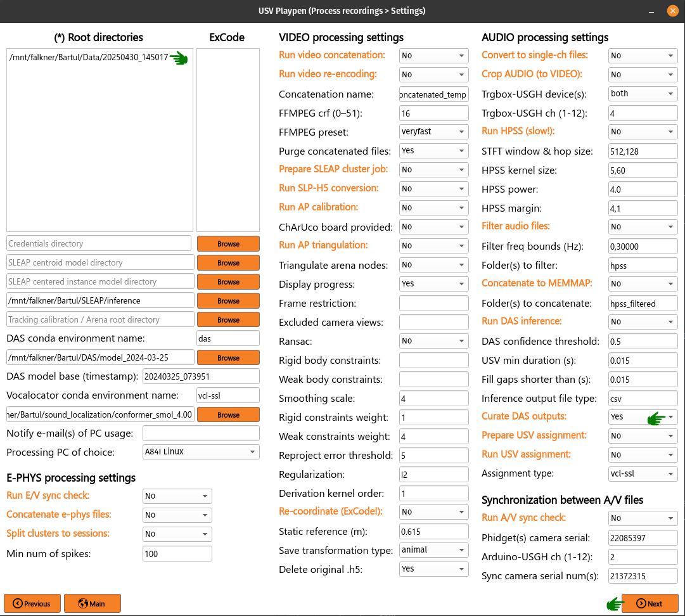Change Curate DAS outputs dropdown
The height and width of the screenshot is (616, 685).
pyautogui.click(x=643, y=417)
